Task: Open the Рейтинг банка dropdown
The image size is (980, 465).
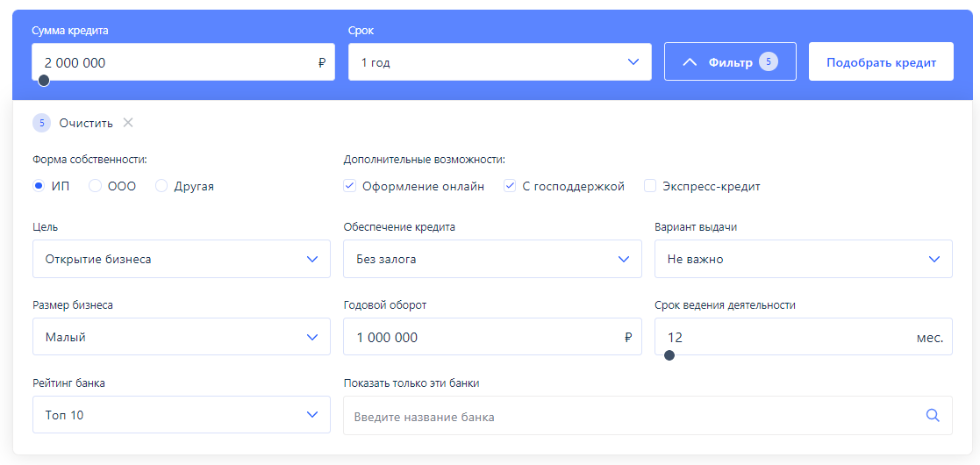Action: [x=181, y=415]
